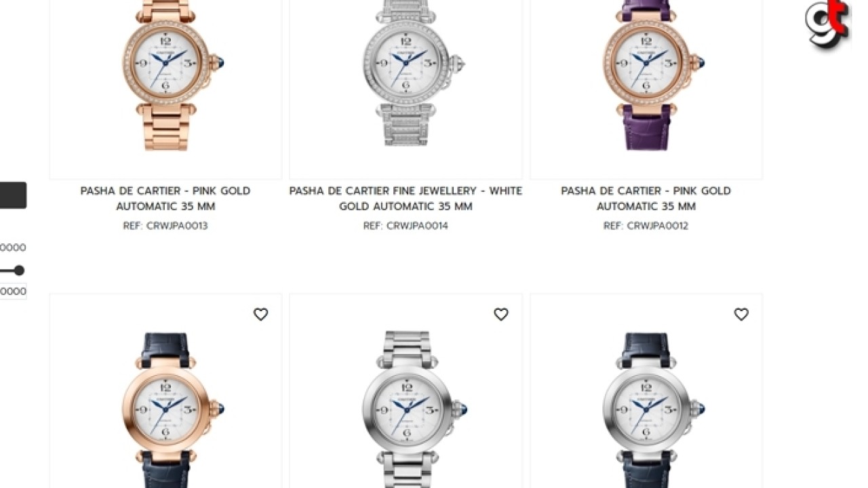Click reference CRWJPA0014 text
This screenshot has width=868, height=488.
coord(406,226)
